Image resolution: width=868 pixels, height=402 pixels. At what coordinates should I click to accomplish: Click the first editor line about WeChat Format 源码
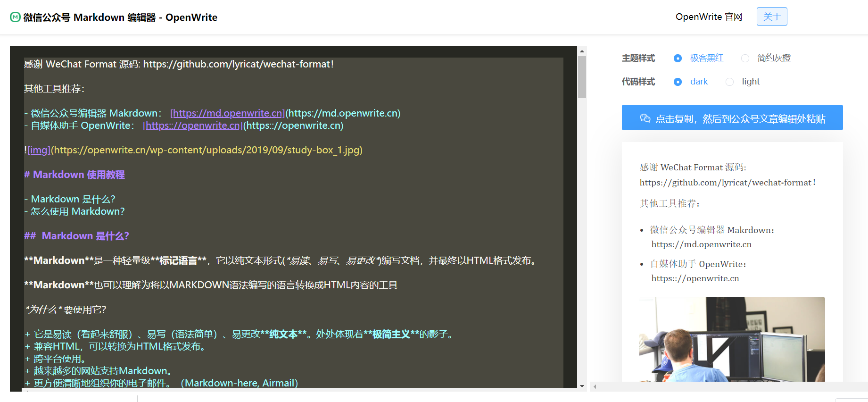click(179, 64)
